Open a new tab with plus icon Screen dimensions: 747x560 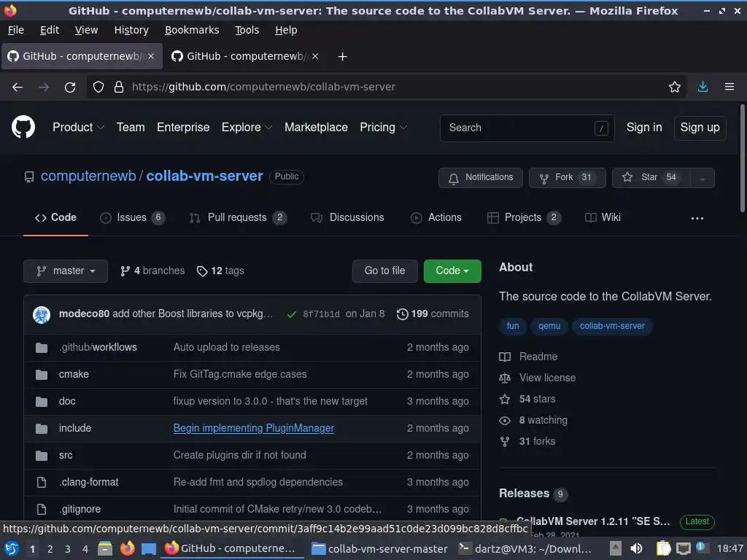tap(342, 57)
